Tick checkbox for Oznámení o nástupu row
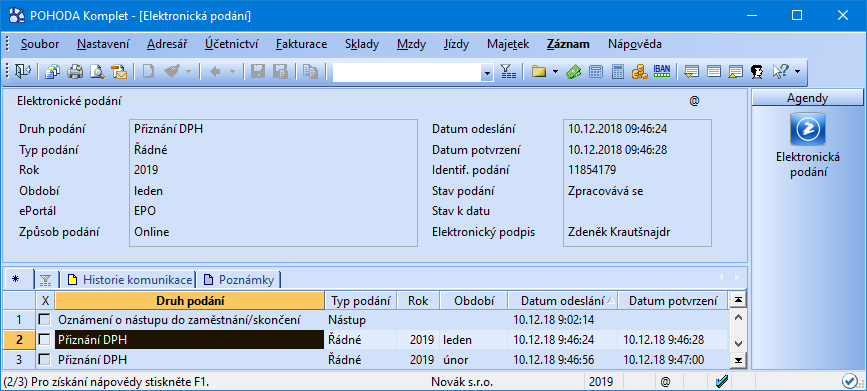This screenshot has height=391, width=867. pos(44,320)
